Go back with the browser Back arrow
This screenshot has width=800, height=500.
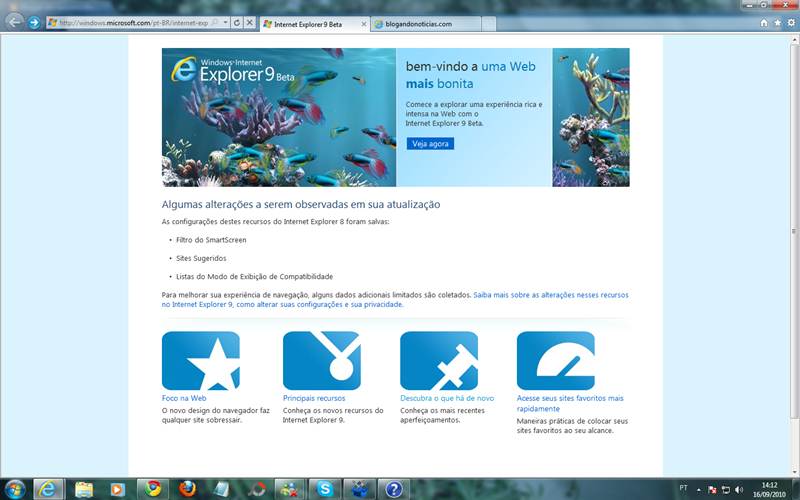click(15, 22)
